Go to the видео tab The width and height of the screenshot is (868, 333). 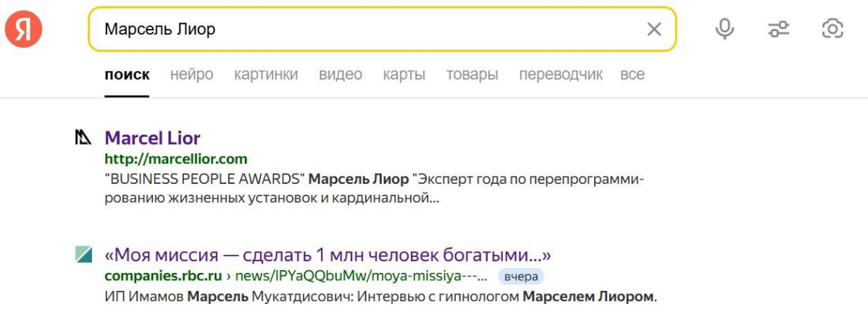pyautogui.click(x=341, y=75)
